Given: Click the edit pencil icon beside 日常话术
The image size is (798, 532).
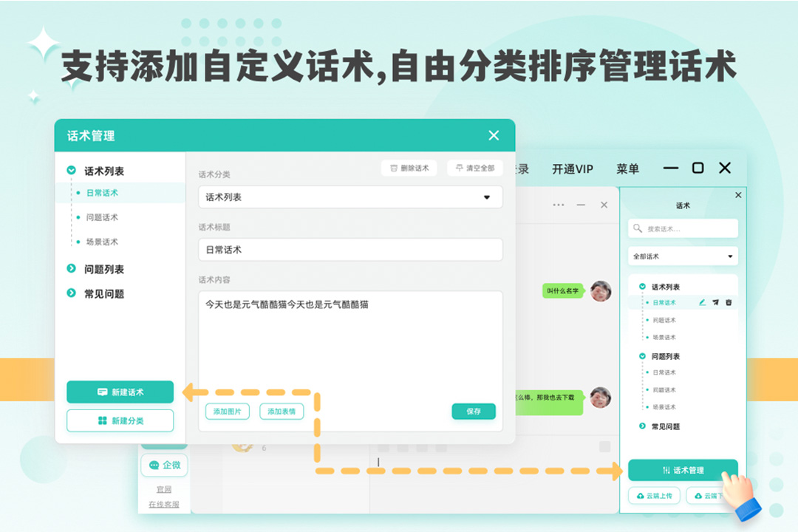Looking at the screenshot, I should (702, 302).
